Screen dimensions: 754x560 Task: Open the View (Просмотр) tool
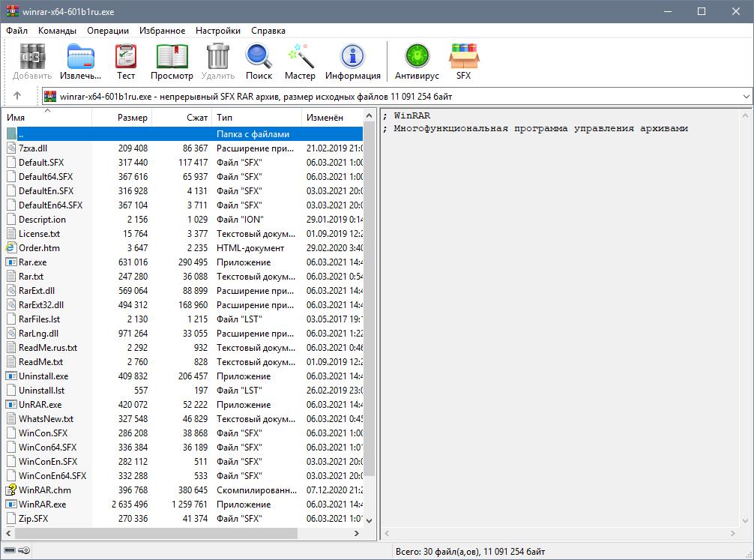(172, 61)
